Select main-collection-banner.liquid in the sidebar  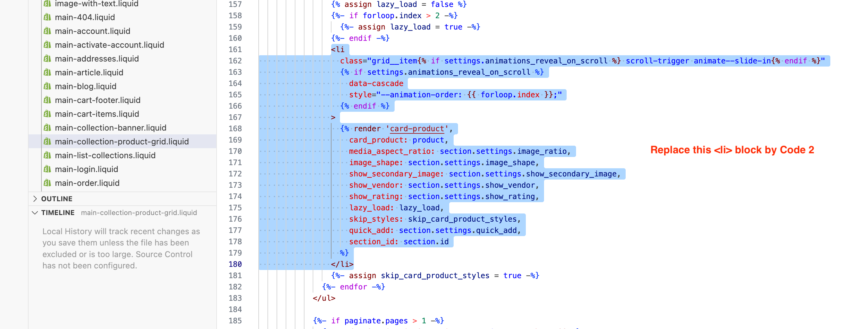tap(111, 127)
